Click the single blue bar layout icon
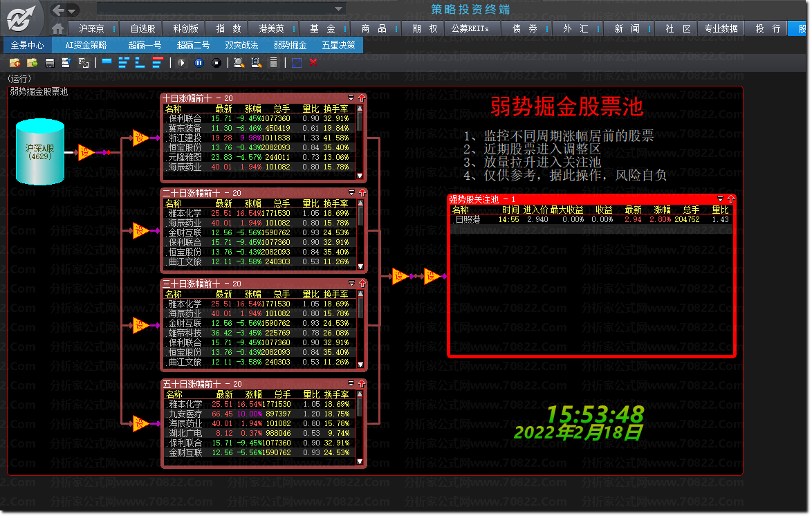The width and height of the screenshot is (812, 516). point(107,62)
